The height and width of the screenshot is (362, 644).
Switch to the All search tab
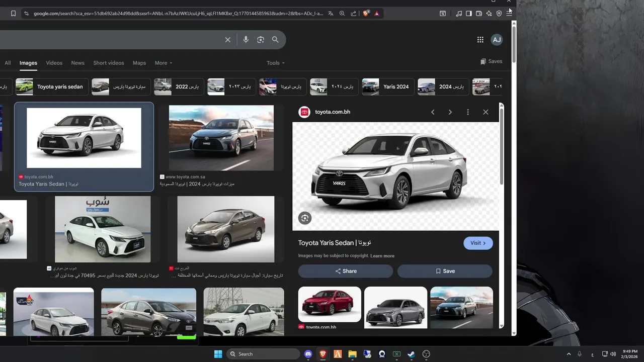tap(8, 63)
